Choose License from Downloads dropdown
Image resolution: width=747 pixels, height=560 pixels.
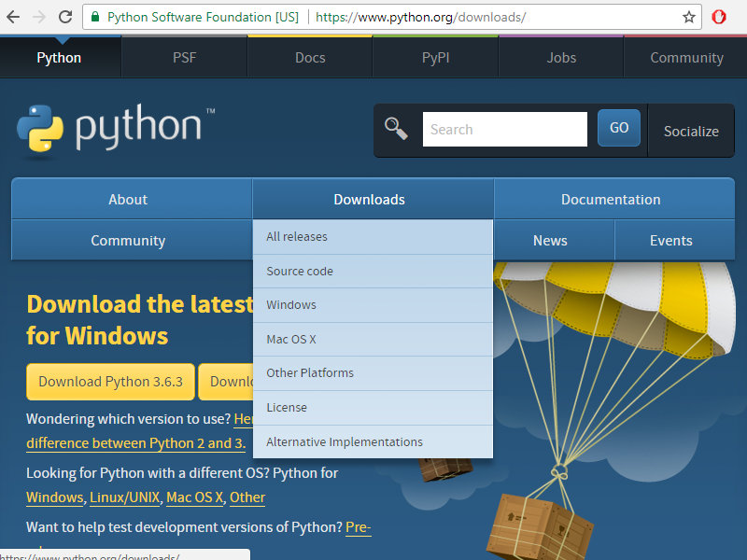tap(373, 408)
